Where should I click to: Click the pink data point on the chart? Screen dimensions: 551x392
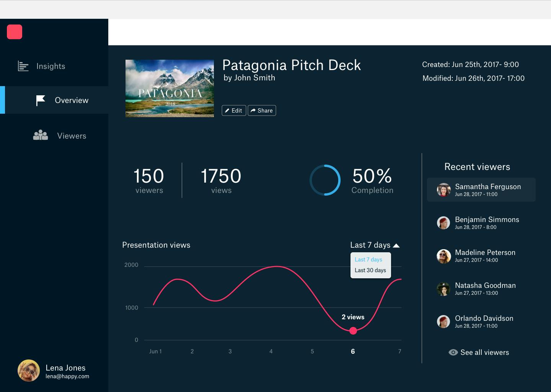(353, 331)
